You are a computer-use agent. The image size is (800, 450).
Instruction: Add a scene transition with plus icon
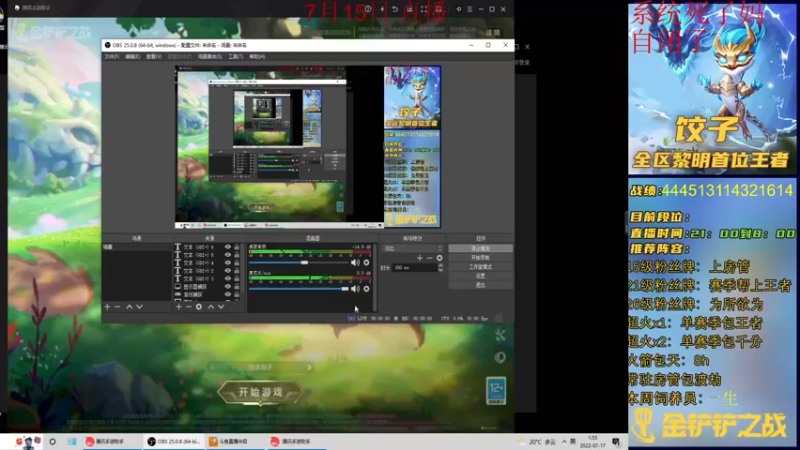[419, 258]
